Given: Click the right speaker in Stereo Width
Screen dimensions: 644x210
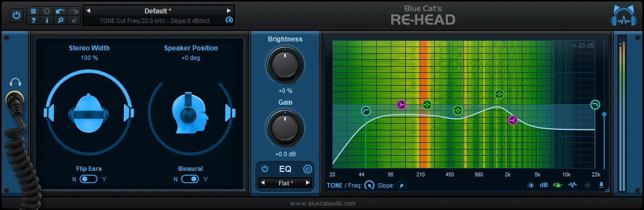Looking at the screenshot, I should point(128,113).
